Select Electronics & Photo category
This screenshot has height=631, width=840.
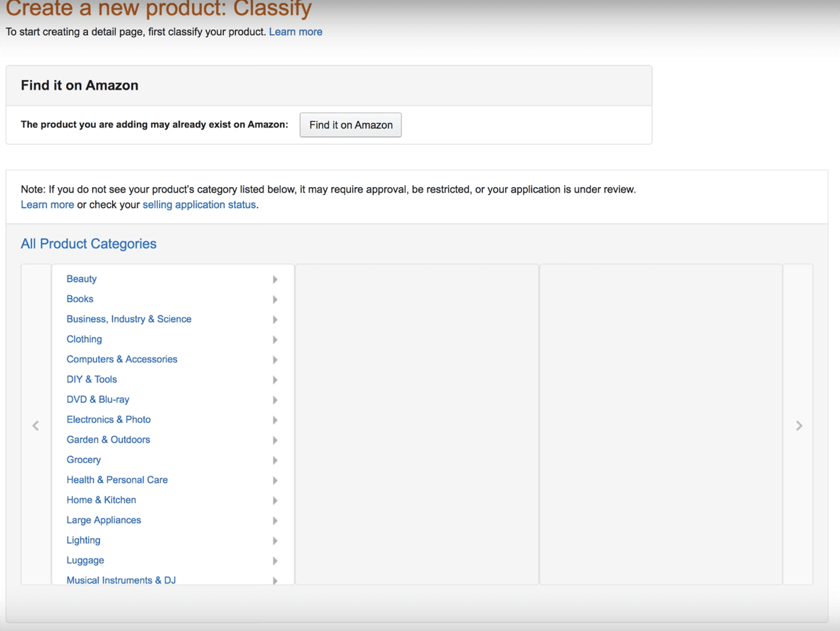click(x=109, y=420)
